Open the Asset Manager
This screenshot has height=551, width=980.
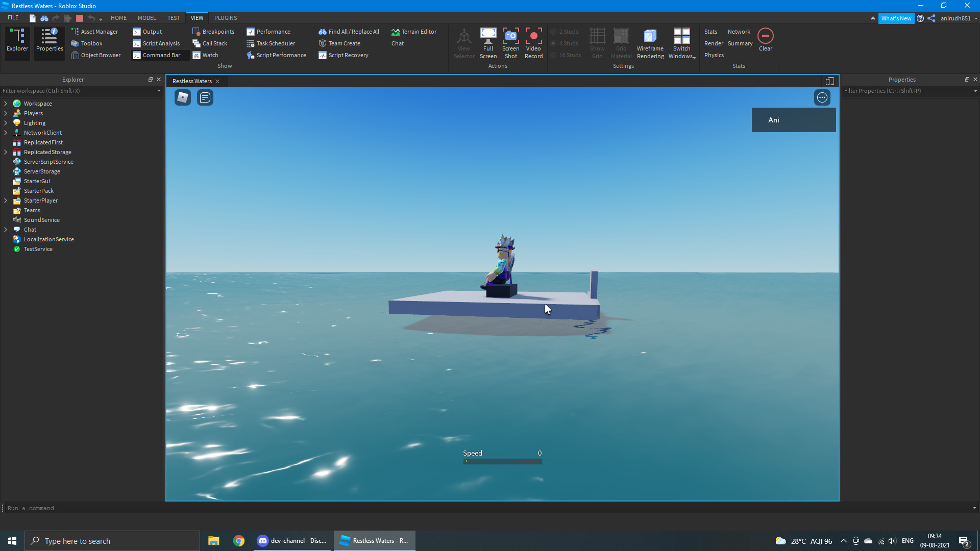[94, 32]
